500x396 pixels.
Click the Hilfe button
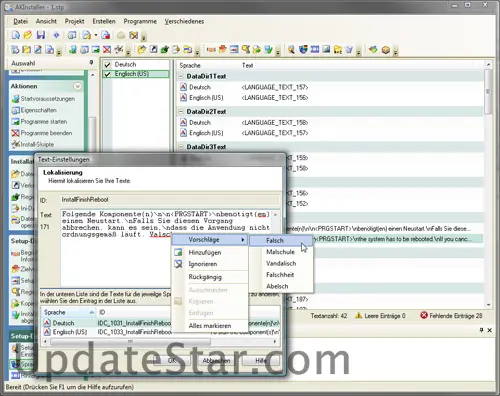click(x=261, y=361)
